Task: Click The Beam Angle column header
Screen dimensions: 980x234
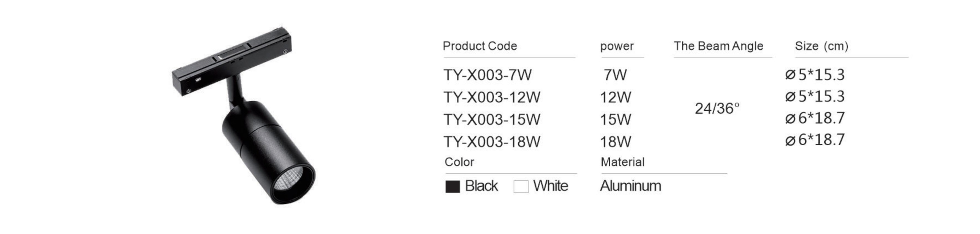Action: click(718, 46)
